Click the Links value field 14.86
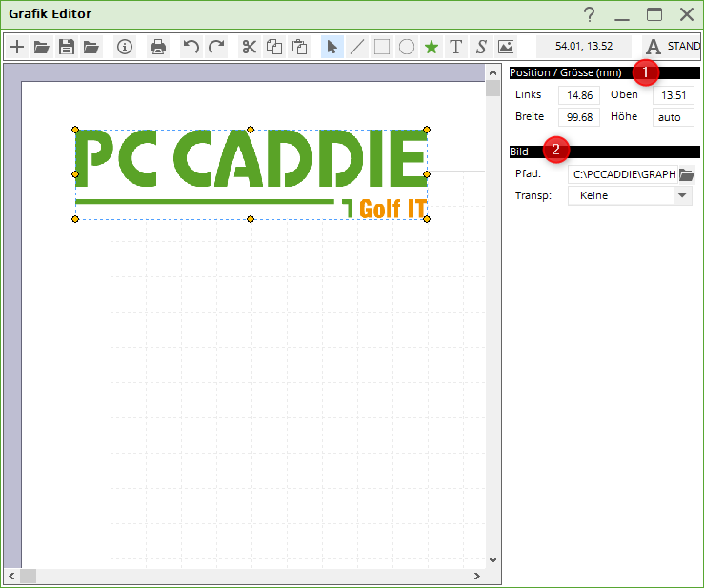 (x=579, y=95)
